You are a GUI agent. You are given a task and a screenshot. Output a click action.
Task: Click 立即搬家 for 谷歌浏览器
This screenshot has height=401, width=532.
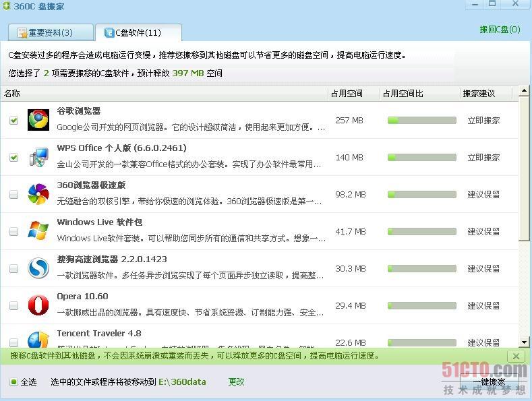pos(483,121)
